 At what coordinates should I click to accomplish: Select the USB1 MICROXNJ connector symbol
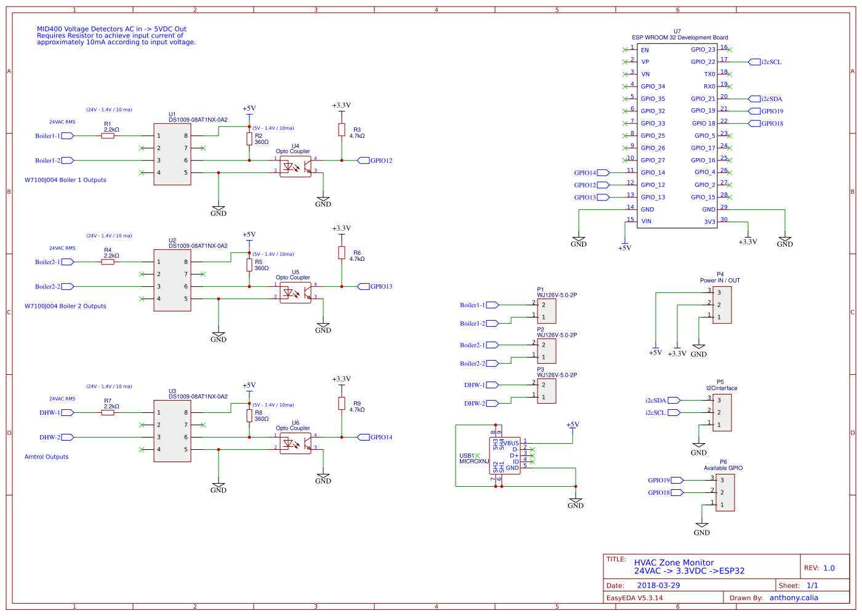[x=506, y=455]
